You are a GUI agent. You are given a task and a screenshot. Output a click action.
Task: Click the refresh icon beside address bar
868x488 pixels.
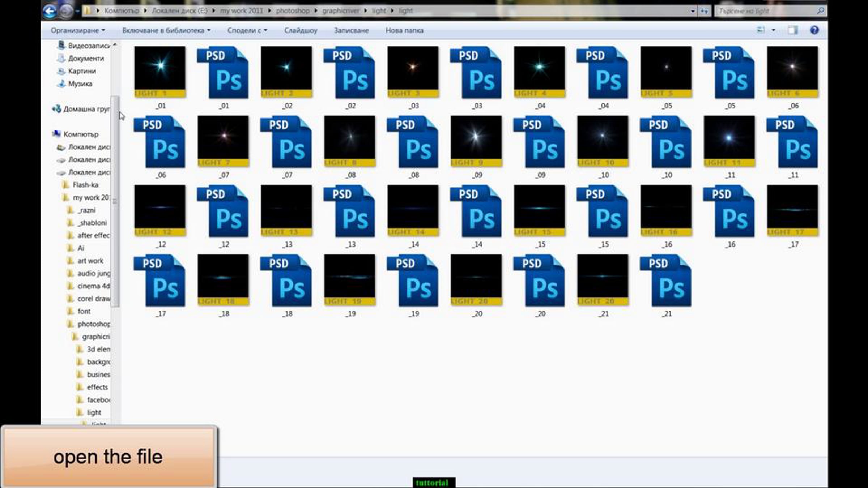click(x=704, y=11)
